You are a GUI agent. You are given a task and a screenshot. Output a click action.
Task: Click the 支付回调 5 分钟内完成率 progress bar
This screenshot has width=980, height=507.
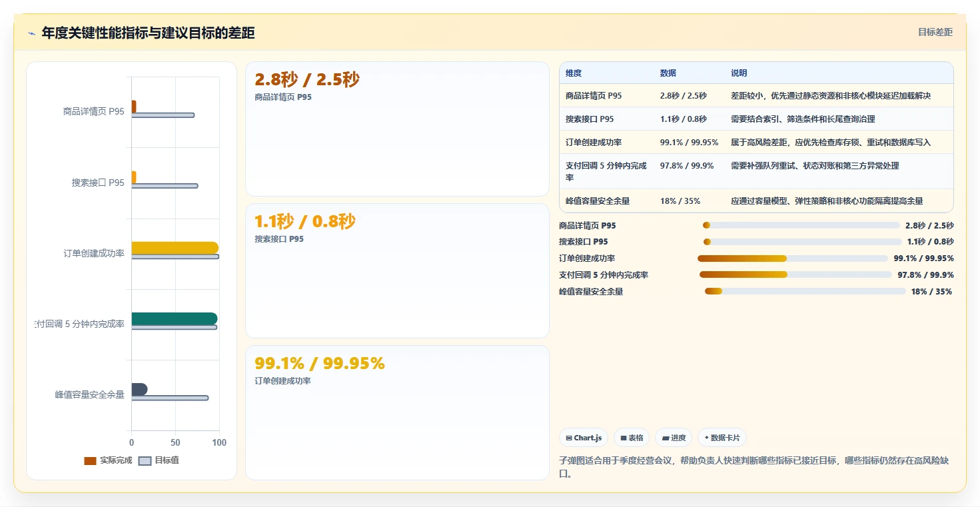pos(795,274)
